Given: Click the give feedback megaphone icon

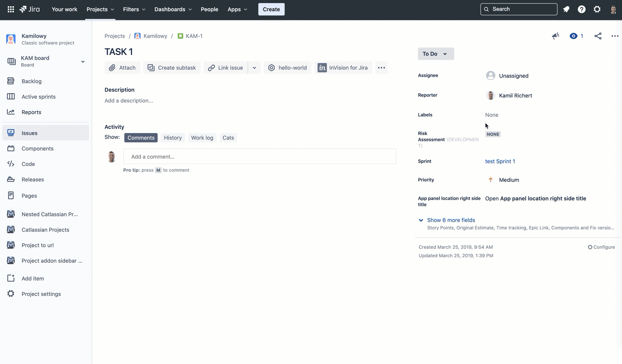Looking at the screenshot, I should 555,36.
